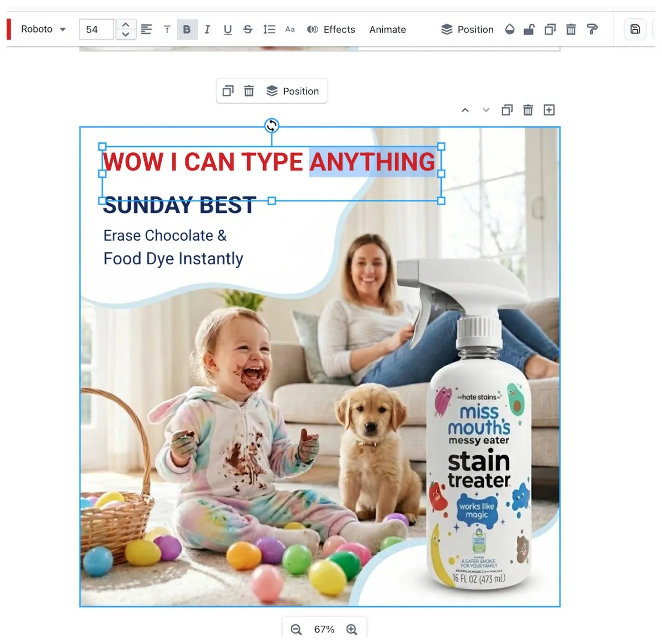Delete element via top toolbar trash icon
The height and width of the screenshot is (644, 662).
click(x=571, y=29)
